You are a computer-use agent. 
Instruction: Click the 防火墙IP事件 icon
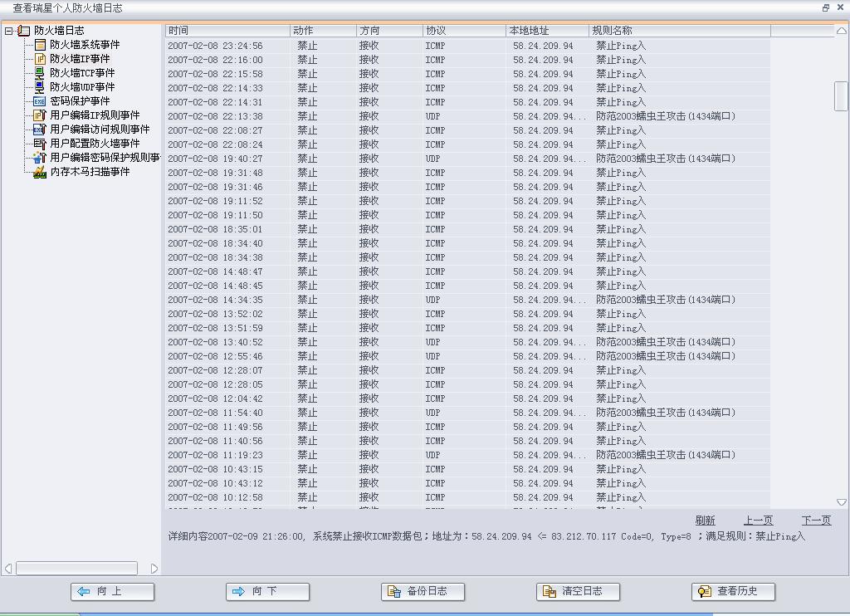40,59
